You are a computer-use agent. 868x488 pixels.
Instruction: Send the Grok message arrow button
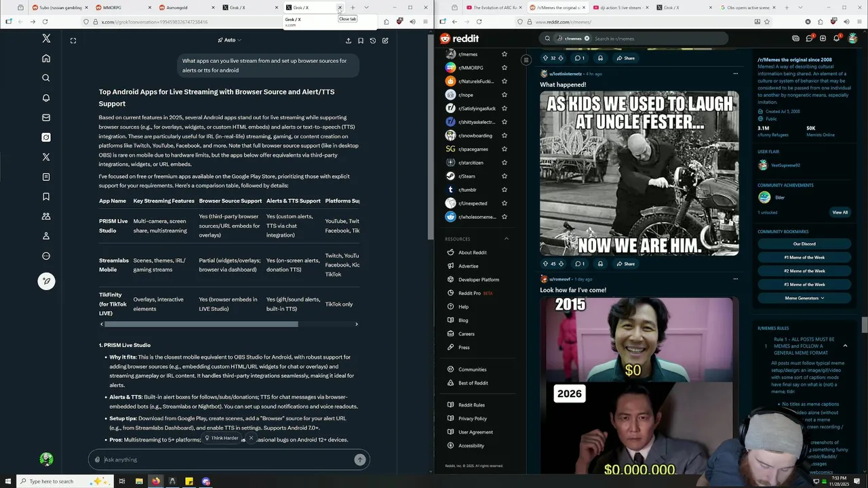(x=360, y=460)
